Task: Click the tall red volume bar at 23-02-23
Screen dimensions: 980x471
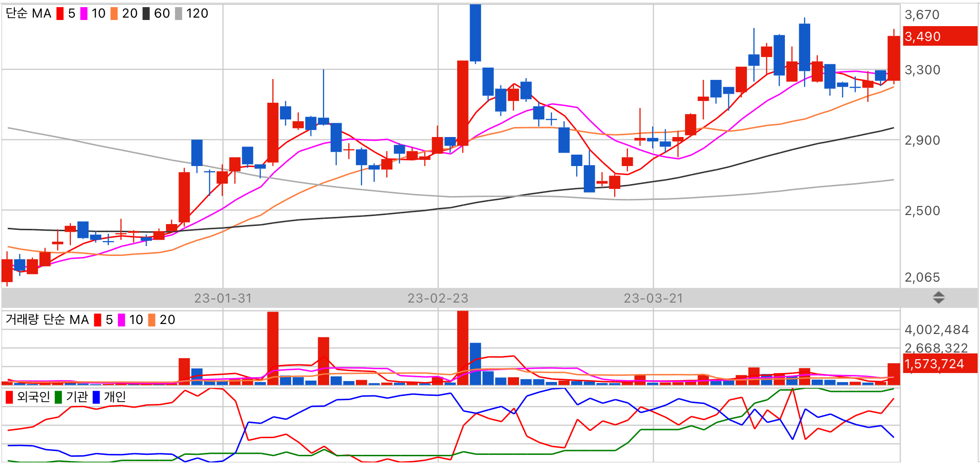Action: click(x=462, y=348)
